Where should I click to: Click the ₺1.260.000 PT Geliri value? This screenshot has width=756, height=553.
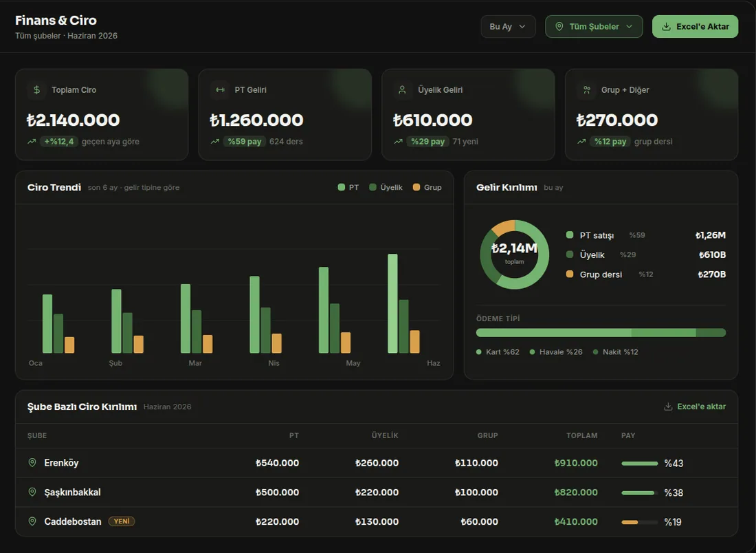click(x=256, y=120)
